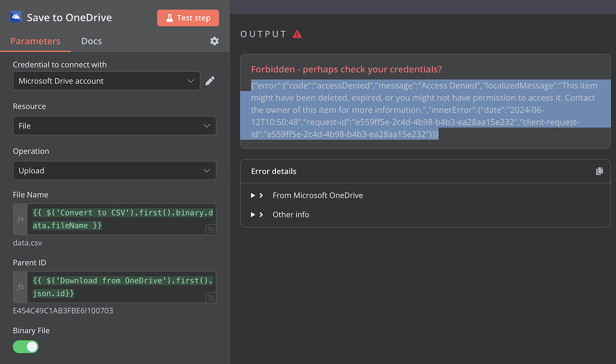
Task: Open the Operation dropdown set to Upload
Action: point(114,170)
